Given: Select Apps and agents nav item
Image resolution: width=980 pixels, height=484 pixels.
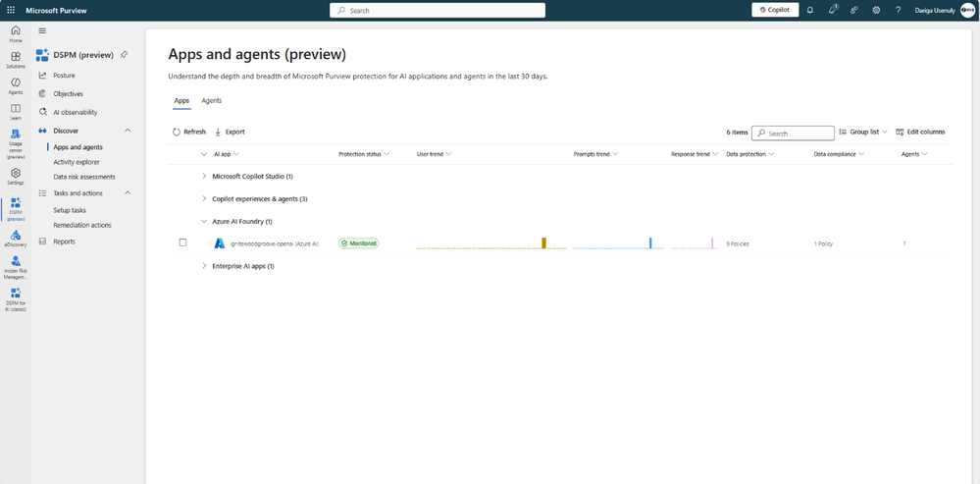Looking at the screenshot, I should pyautogui.click(x=78, y=147).
